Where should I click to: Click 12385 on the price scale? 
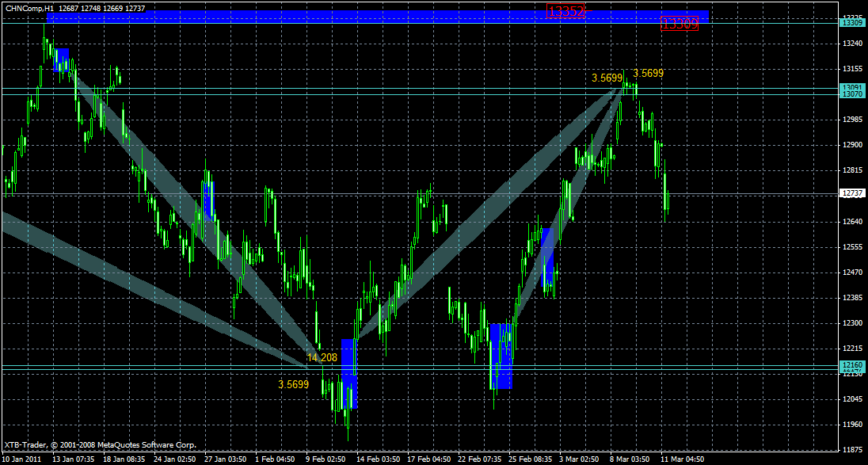[851, 298]
